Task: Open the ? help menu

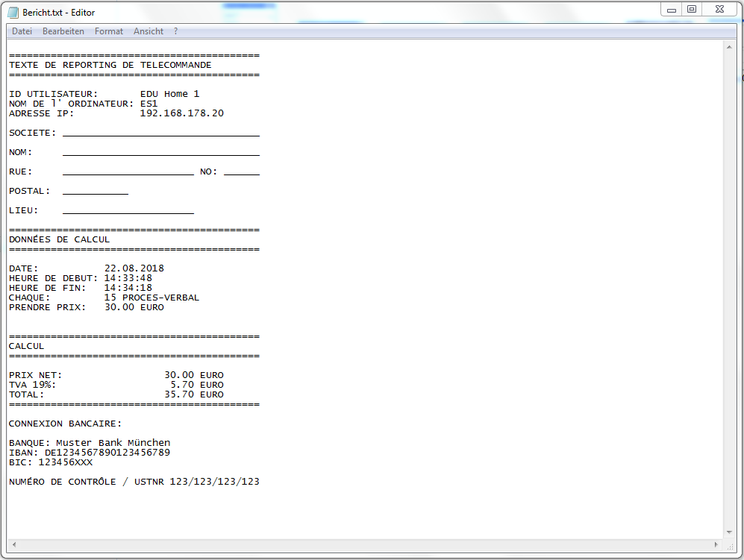Action: point(175,31)
